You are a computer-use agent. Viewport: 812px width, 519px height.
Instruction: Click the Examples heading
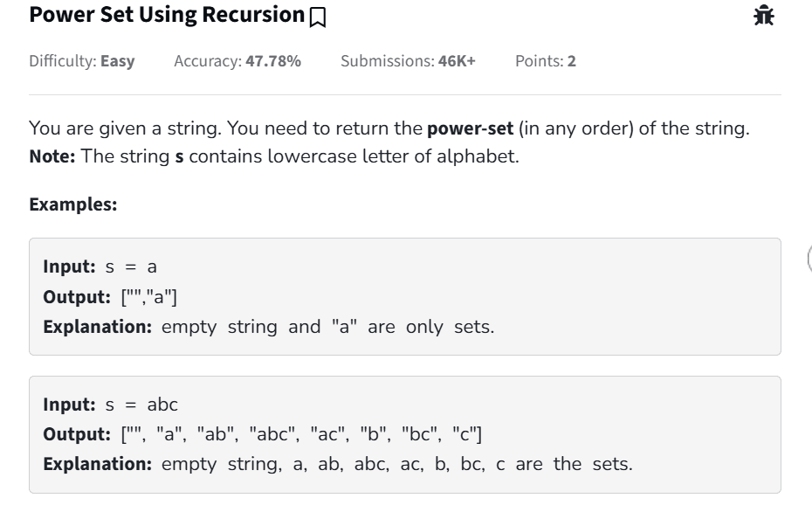pos(72,204)
